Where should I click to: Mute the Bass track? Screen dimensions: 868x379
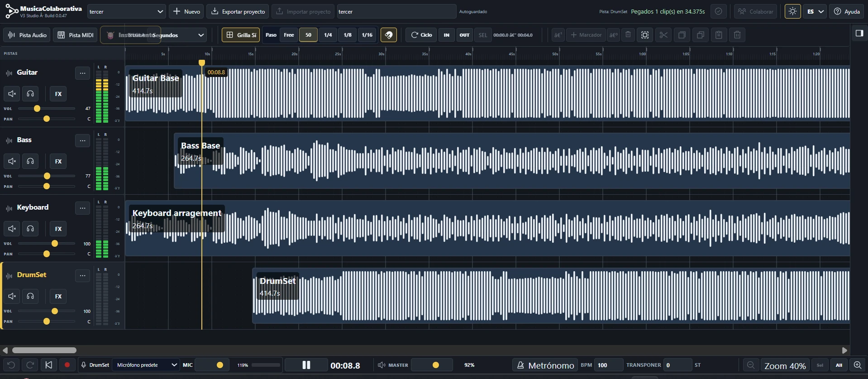[x=12, y=161]
